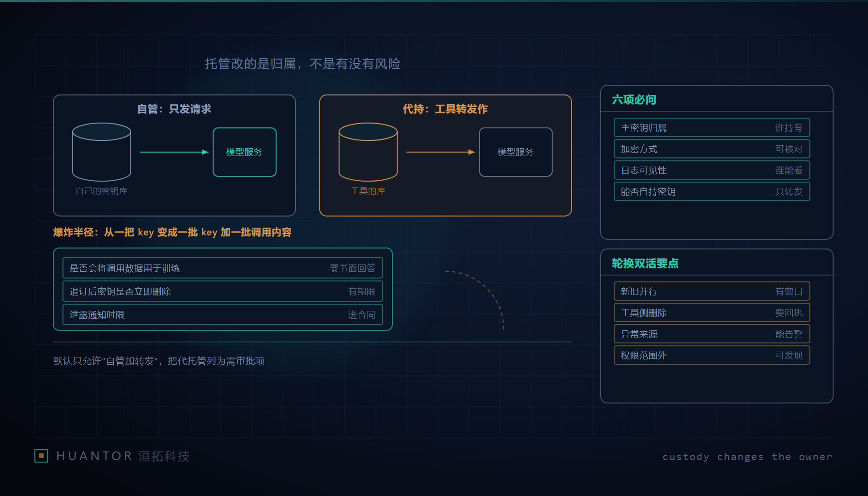Click the HUANTOR square logo icon
Screen dimensions: 868x496
tap(41, 456)
